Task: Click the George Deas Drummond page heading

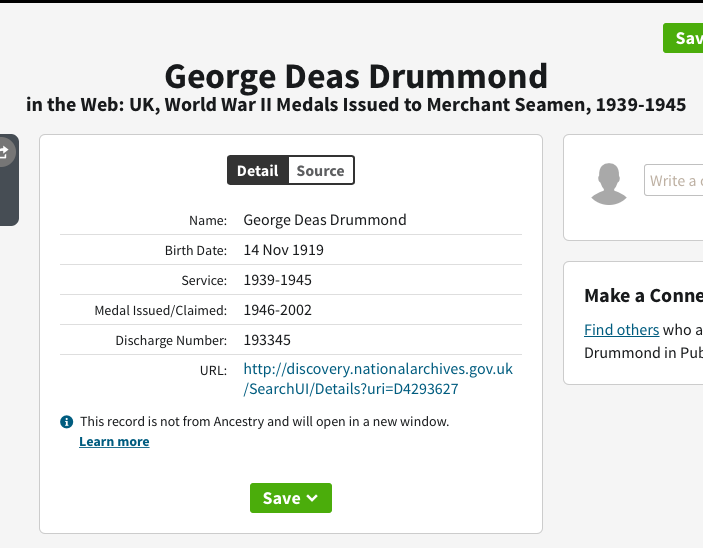Action: [356, 76]
